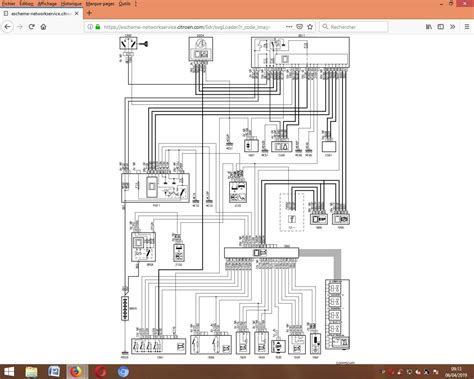Open File Explorer from the taskbar
Screen dimensions: 474x379
31,372
